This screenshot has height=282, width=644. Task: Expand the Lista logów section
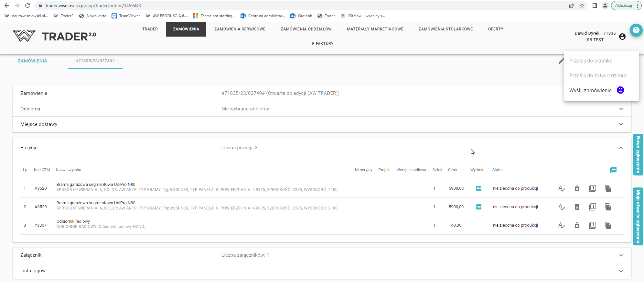coord(621,271)
